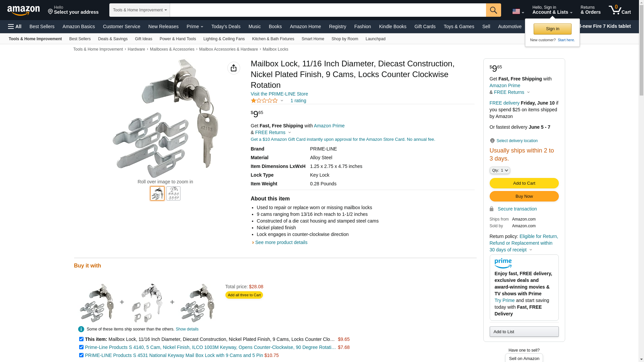Click the share icon on product image
The width and height of the screenshot is (644, 362).
[x=234, y=68]
